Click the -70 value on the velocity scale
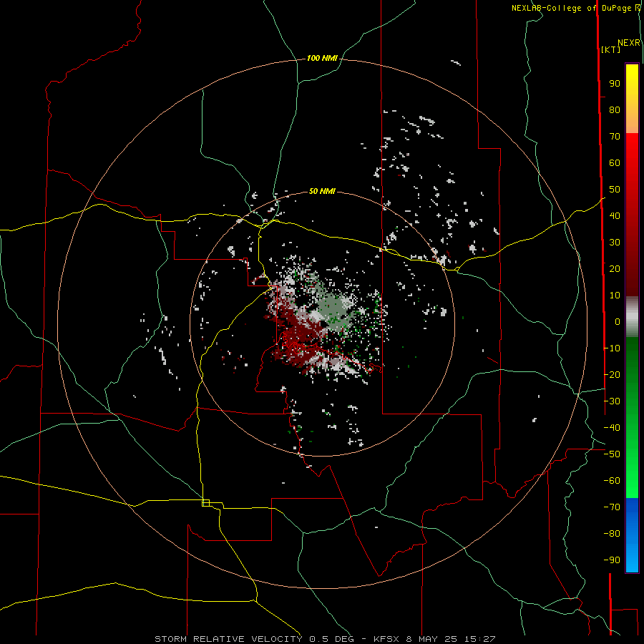The width and height of the screenshot is (644, 644). [612, 507]
